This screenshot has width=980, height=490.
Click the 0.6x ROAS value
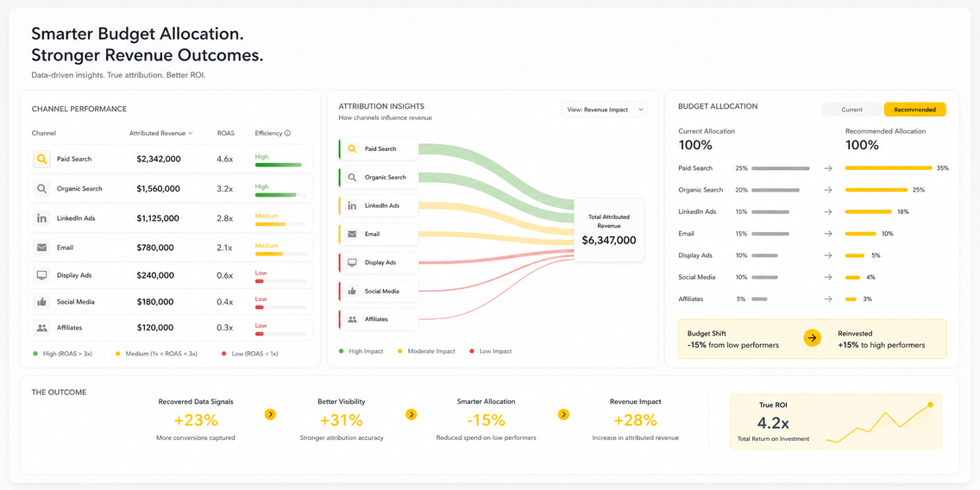coord(225,275)
